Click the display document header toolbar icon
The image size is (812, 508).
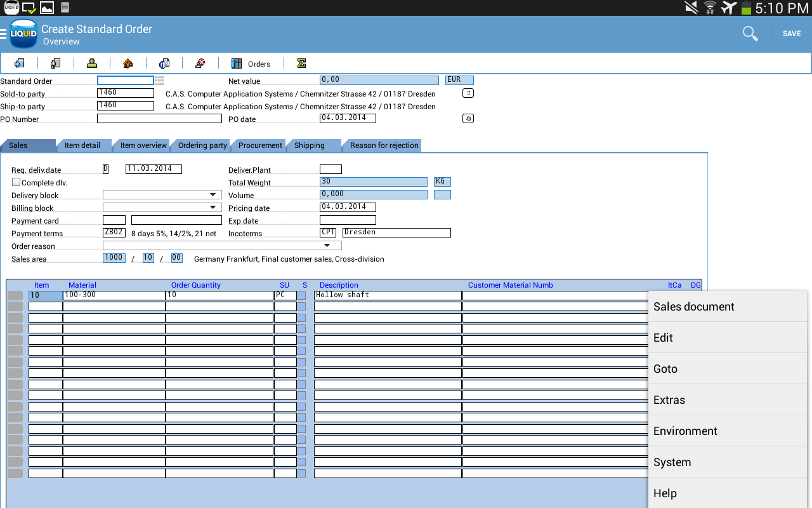[20, 63]
